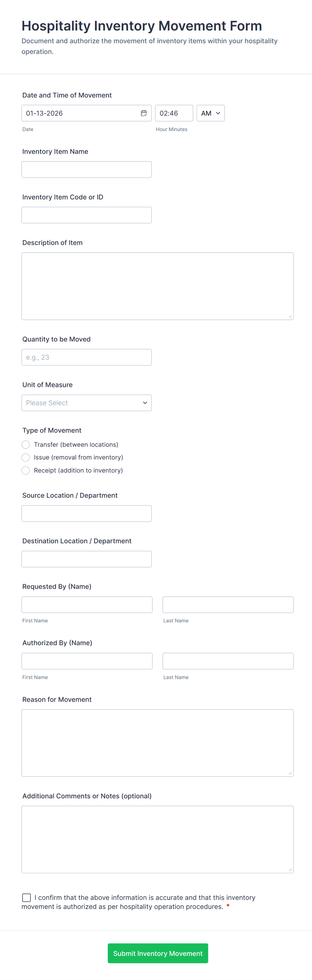The height and width of the screenshot is (980, 312).
Task: Click the Reason for Movement textarea
Action: tap(157, 743)
